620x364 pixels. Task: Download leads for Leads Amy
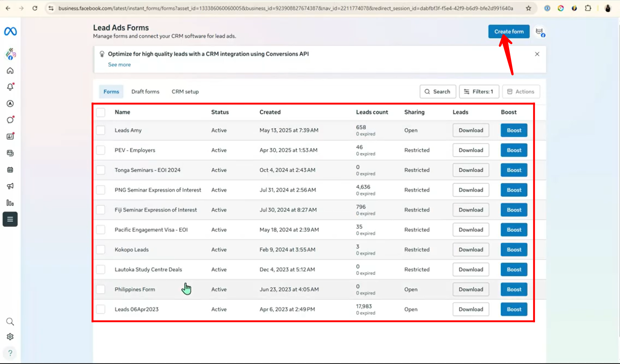click(x=471, y=130)
